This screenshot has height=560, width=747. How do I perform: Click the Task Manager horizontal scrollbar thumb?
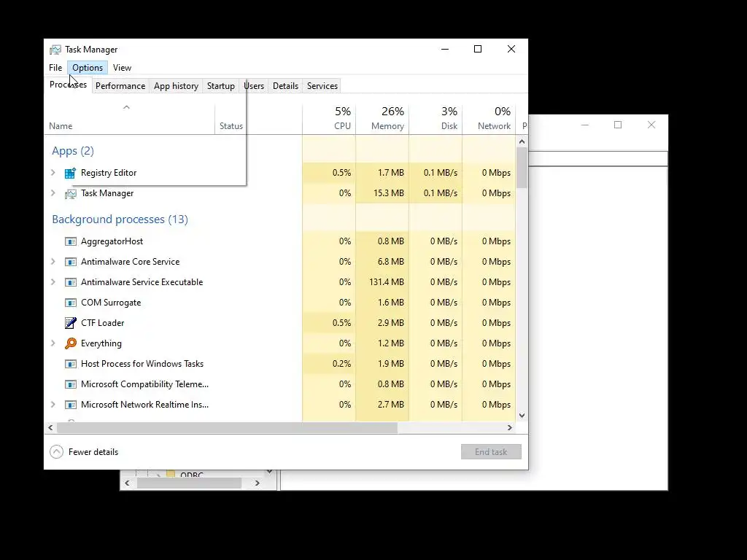227,427
